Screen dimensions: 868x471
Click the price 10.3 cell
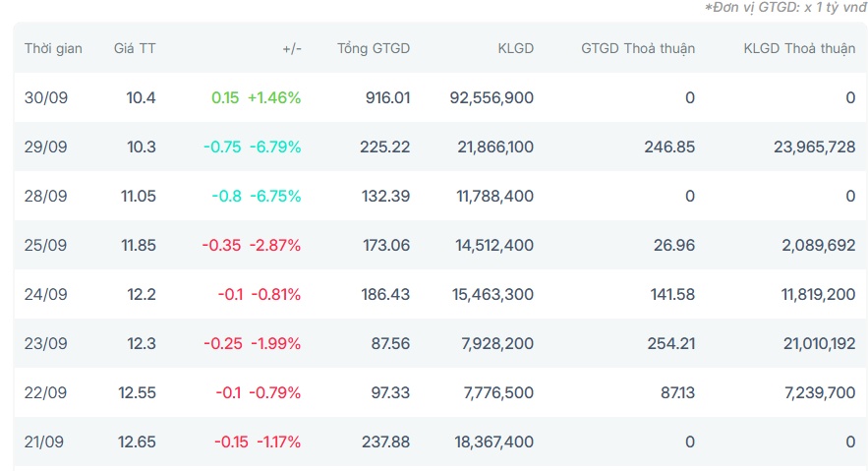click(142, 147)
